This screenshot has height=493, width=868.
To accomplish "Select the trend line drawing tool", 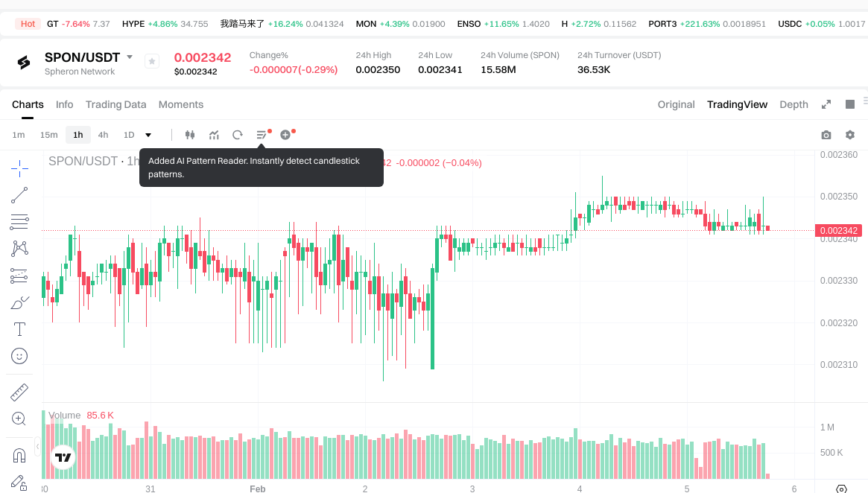I will (19, 195).
